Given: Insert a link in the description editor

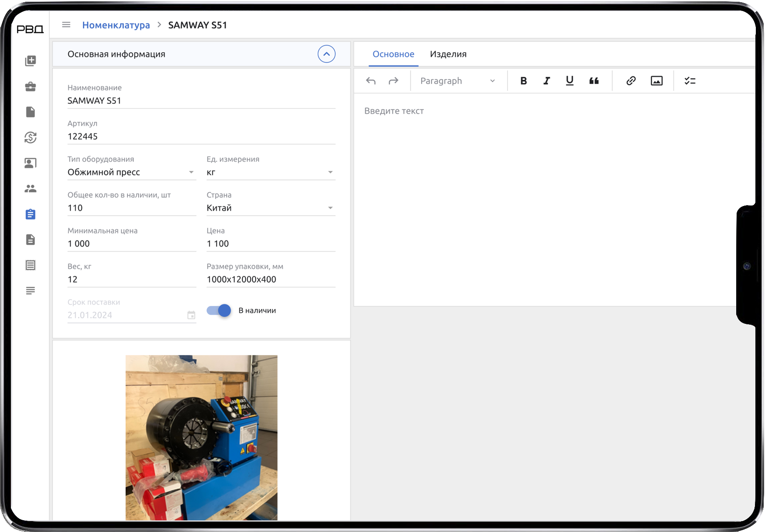Looking at the screenshot, I should pyautogui.click(x=630, y=81).
